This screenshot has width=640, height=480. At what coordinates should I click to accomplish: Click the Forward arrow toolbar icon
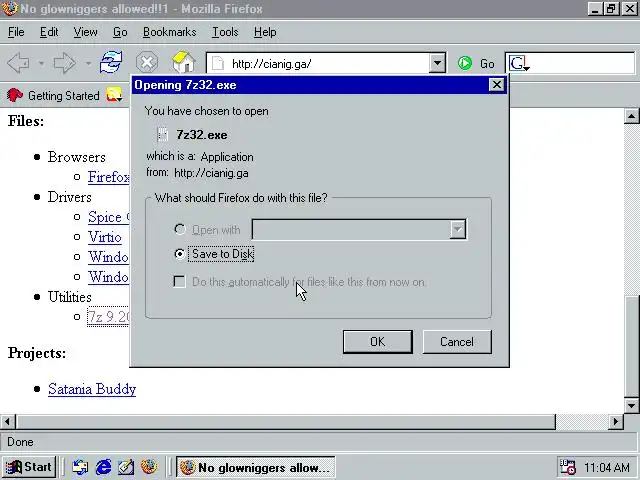point(64,63)
